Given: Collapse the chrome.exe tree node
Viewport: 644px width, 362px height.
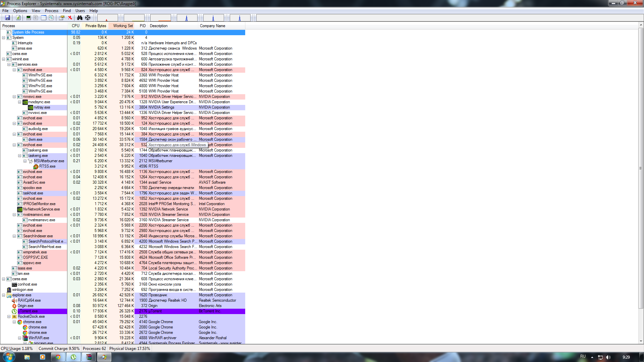Looking at the screenshot, I should [x=14, y=322].
